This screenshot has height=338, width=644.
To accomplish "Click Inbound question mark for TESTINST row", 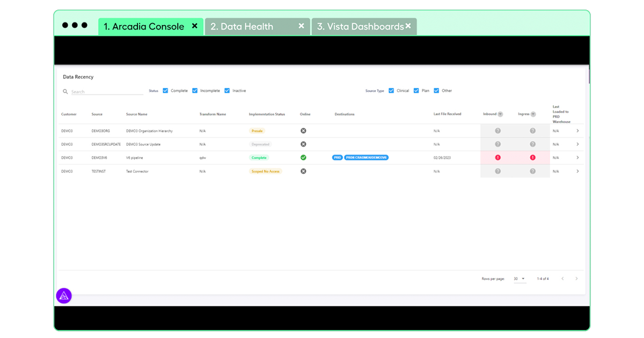I will pos(497,171).
